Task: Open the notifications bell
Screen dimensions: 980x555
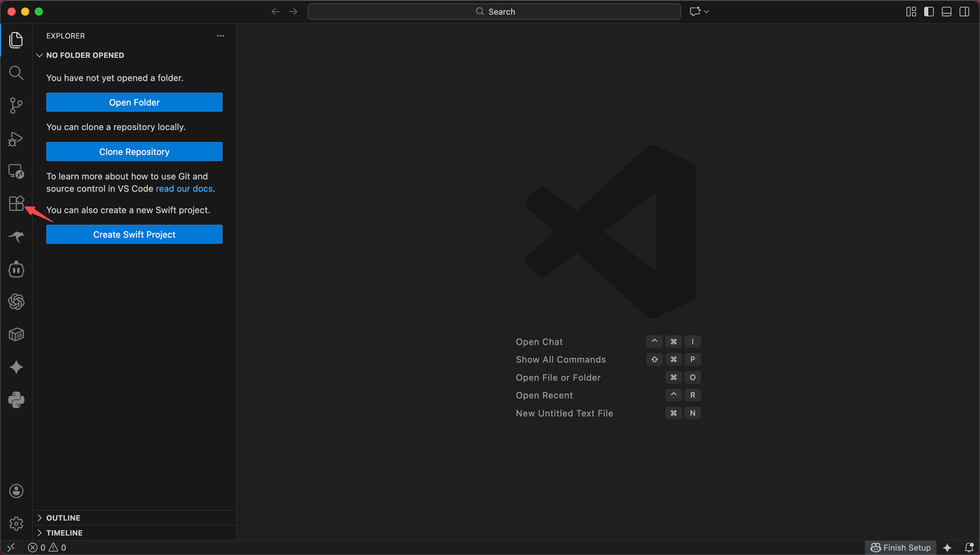Action: coord(969,548)
